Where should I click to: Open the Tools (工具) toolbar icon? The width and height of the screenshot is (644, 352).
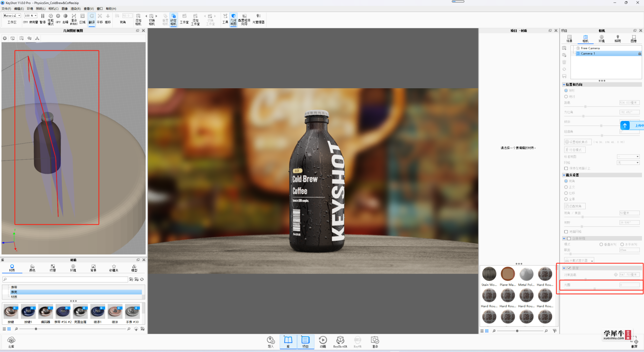[225, 16]
